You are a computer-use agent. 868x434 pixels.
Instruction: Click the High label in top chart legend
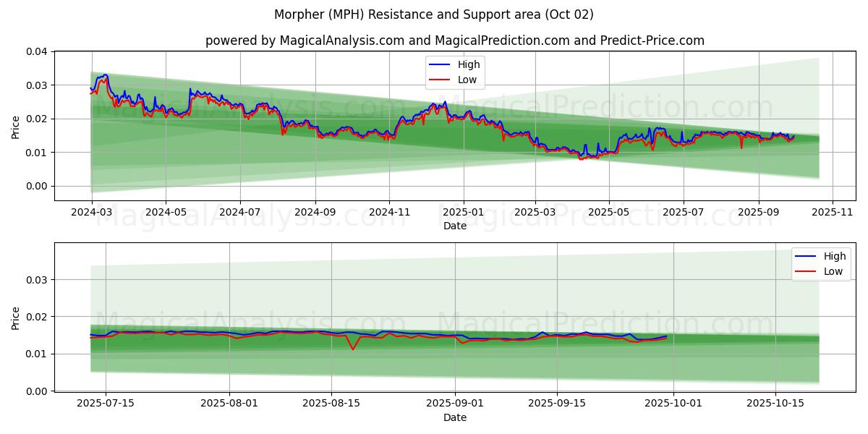click(x=469, y=64)
